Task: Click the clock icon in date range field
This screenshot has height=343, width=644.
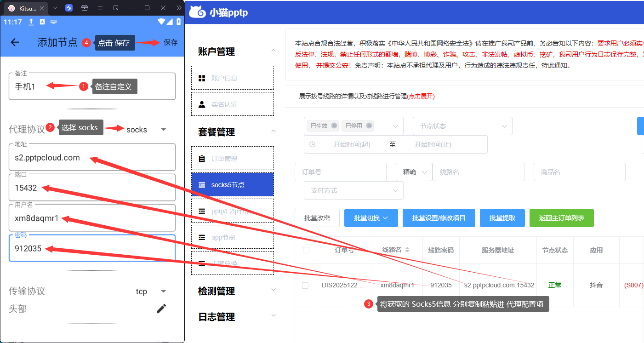Action: pyautogui.click(x=313, y=144)
